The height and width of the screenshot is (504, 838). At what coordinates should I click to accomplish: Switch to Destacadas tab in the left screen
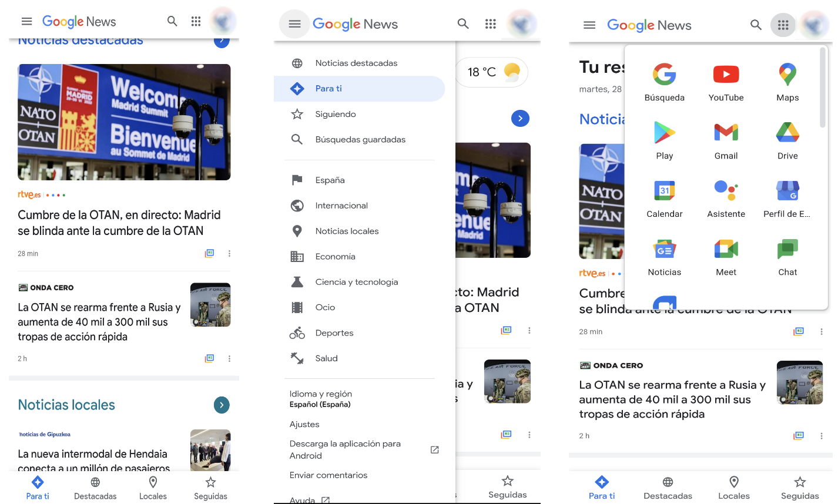coord(95,488)
